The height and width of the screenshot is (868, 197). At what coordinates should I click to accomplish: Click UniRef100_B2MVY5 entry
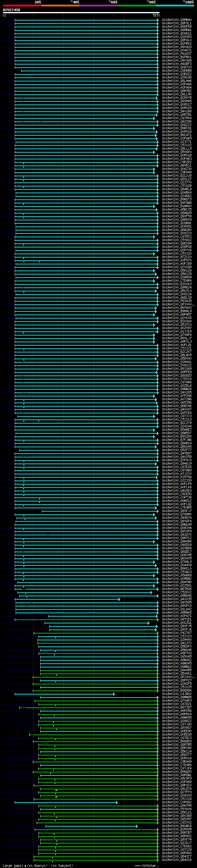pyautogui.click(x=177, y=98)
